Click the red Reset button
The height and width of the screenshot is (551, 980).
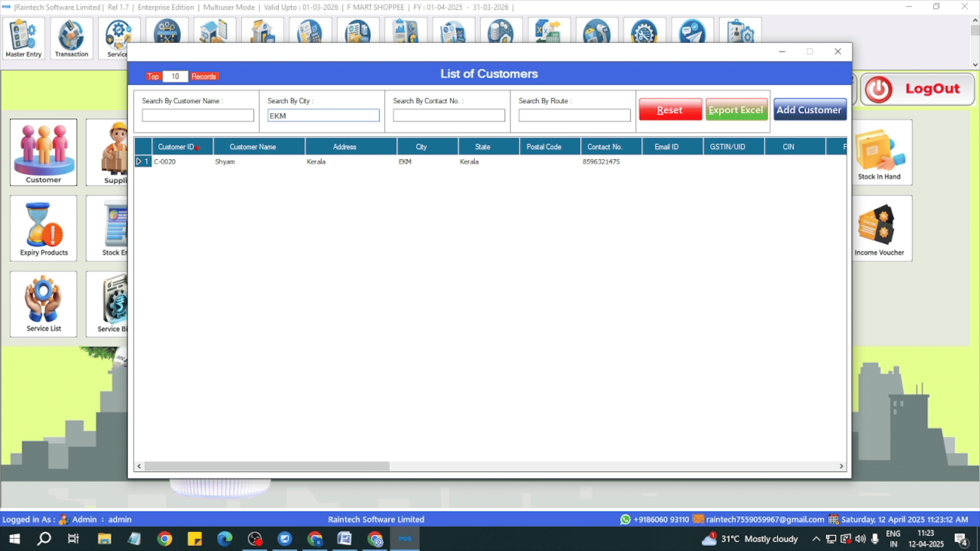(670, 110)
